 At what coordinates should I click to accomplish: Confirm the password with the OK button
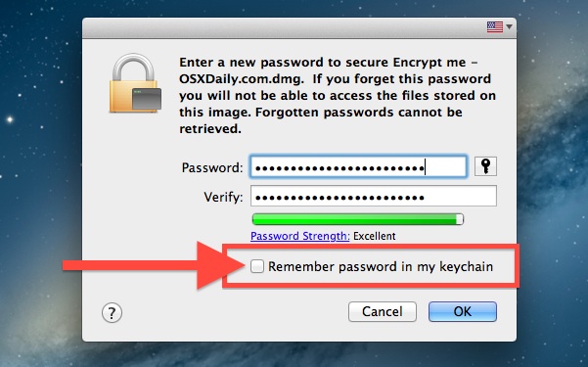pyautogui.click(x=463, y=311)
